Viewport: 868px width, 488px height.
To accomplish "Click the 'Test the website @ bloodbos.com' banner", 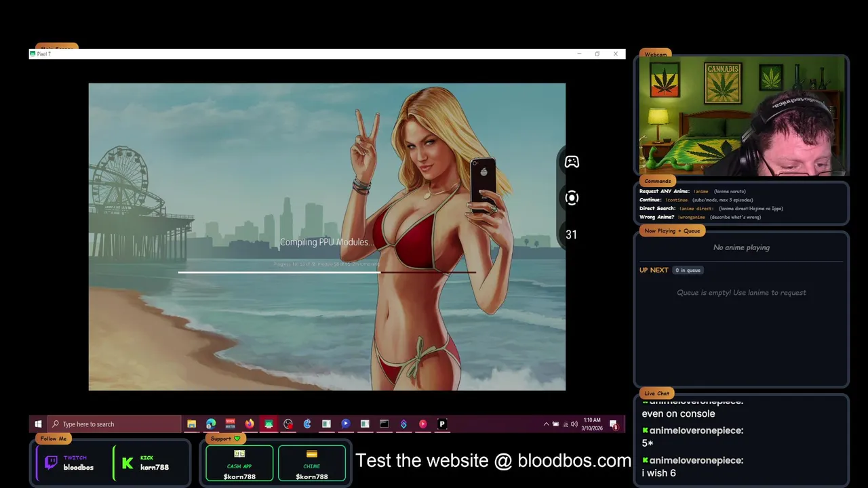I will pos(493,461).
